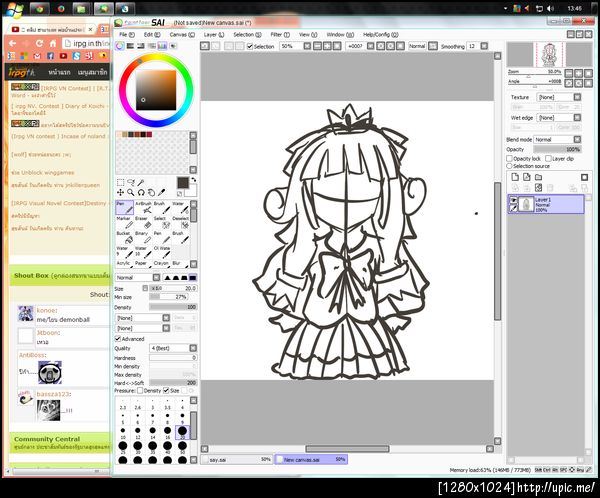The height and width of the screenshot is (498, 600).
Task: Select the magic wand tool
Action: 141,183
